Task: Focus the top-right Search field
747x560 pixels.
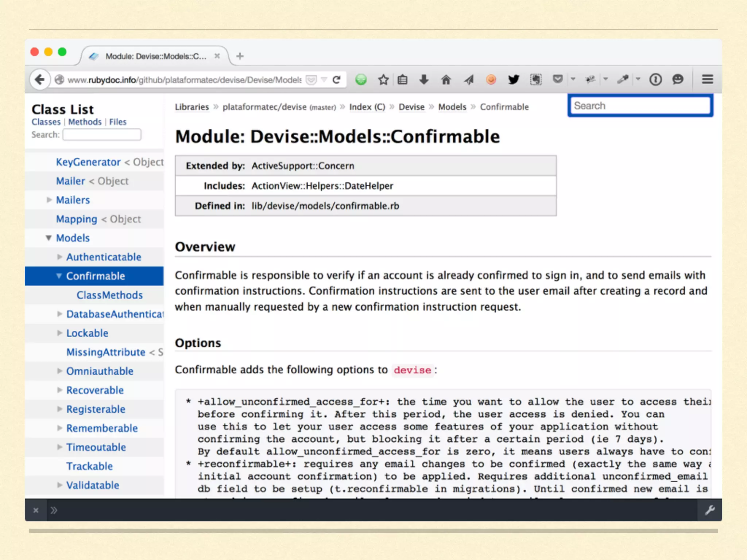Action: click(640, 106)
